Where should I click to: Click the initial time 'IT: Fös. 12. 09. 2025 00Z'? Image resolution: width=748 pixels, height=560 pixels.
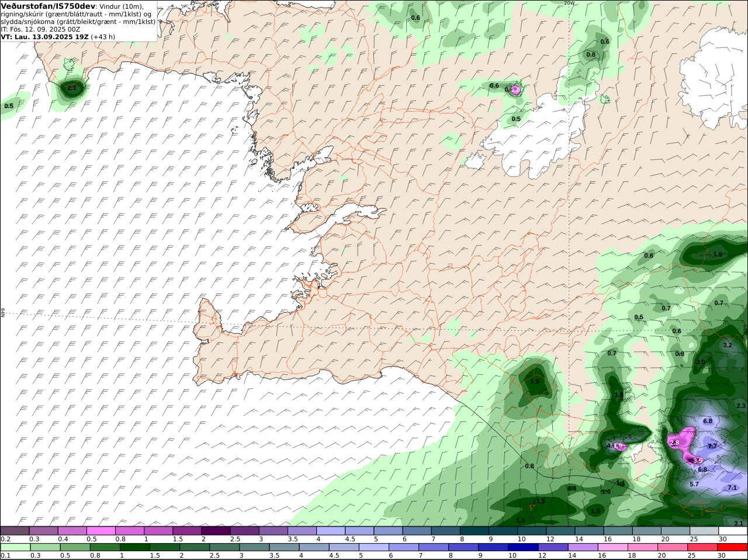tap(41, 29)
